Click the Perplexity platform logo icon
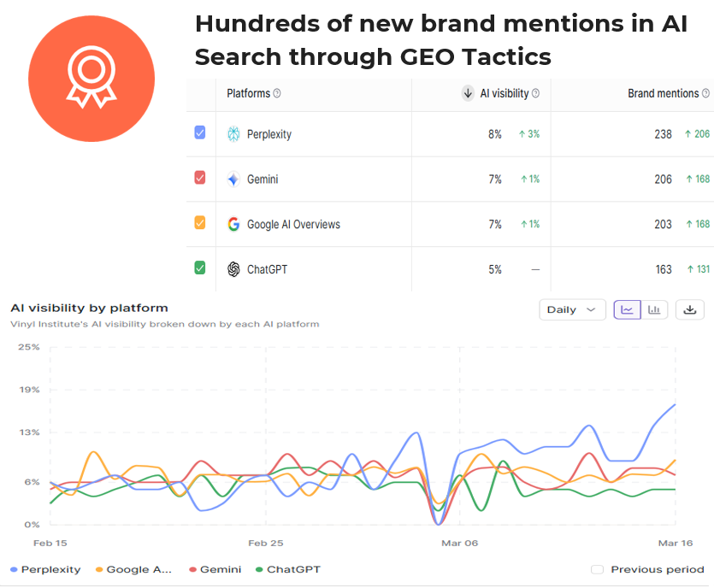 [x=233, y=134]
